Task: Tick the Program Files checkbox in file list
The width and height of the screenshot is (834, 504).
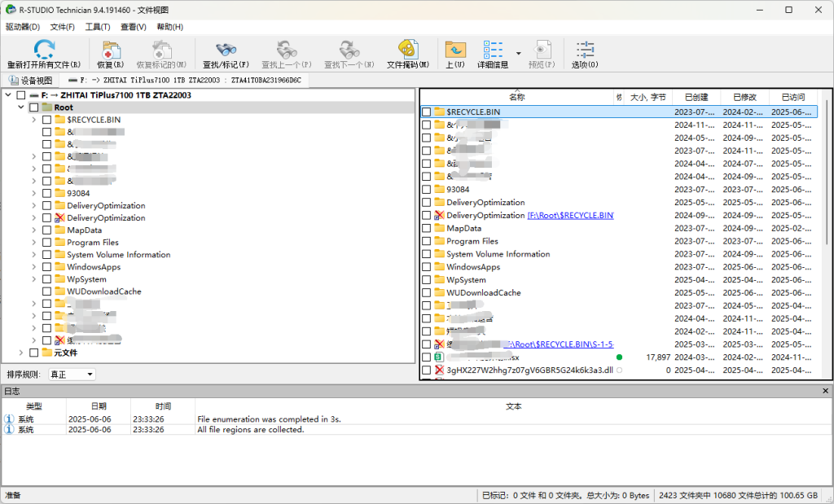Action: [x=427, y=242]
